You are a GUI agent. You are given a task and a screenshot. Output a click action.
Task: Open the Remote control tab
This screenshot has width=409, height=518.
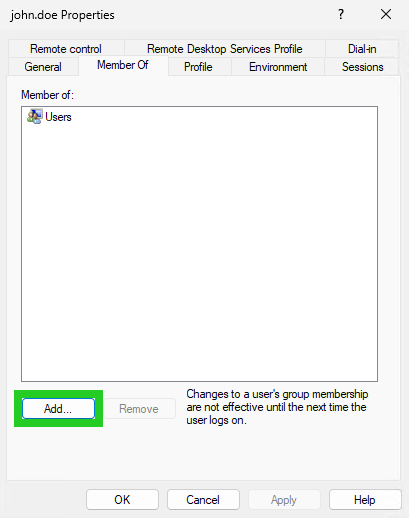pos(66,49)
